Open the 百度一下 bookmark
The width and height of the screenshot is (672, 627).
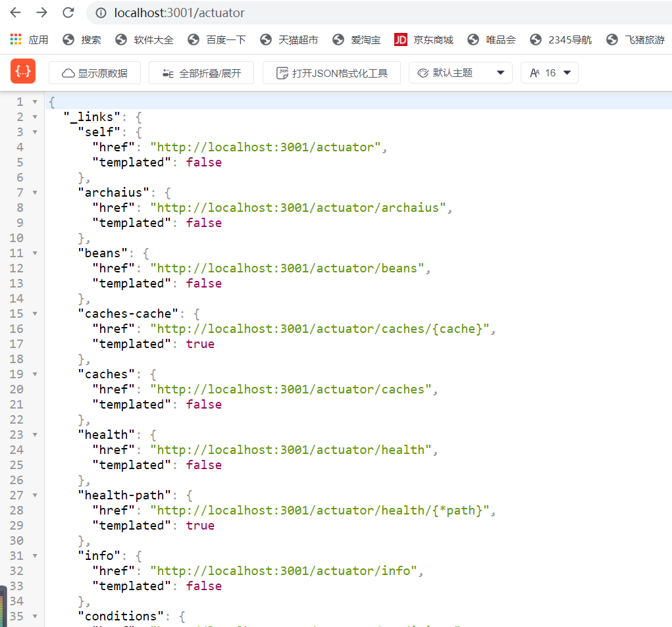217,40
